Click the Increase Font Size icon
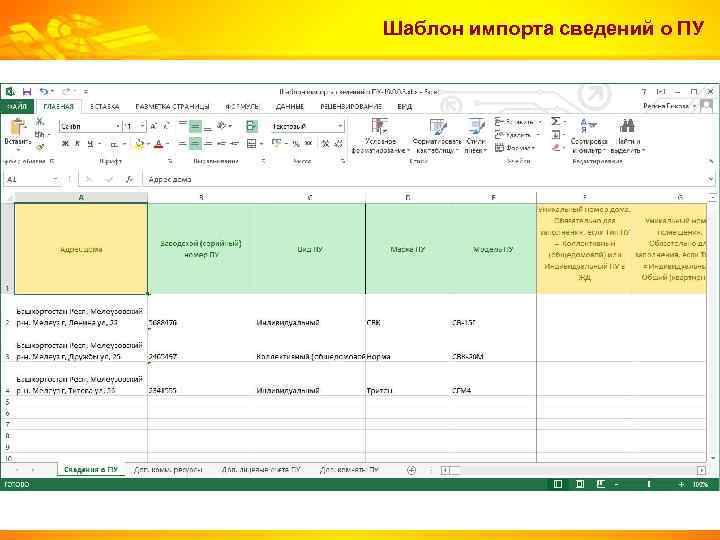720x540 pixels. [154, 126]
